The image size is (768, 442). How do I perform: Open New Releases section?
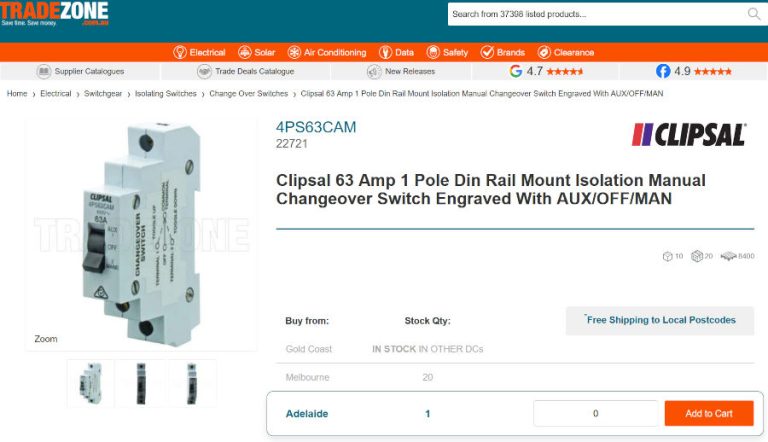point(401,72)
